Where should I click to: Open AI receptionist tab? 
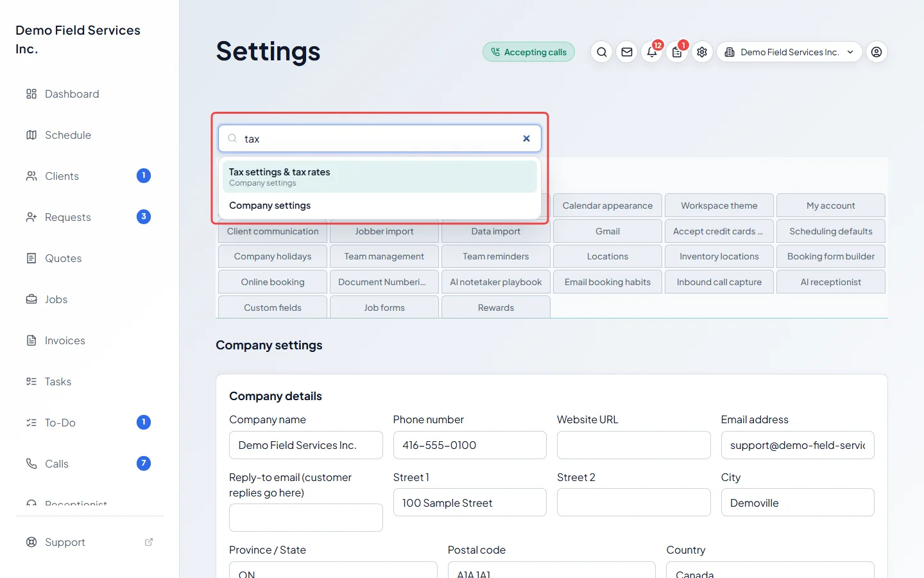[831, 282]
